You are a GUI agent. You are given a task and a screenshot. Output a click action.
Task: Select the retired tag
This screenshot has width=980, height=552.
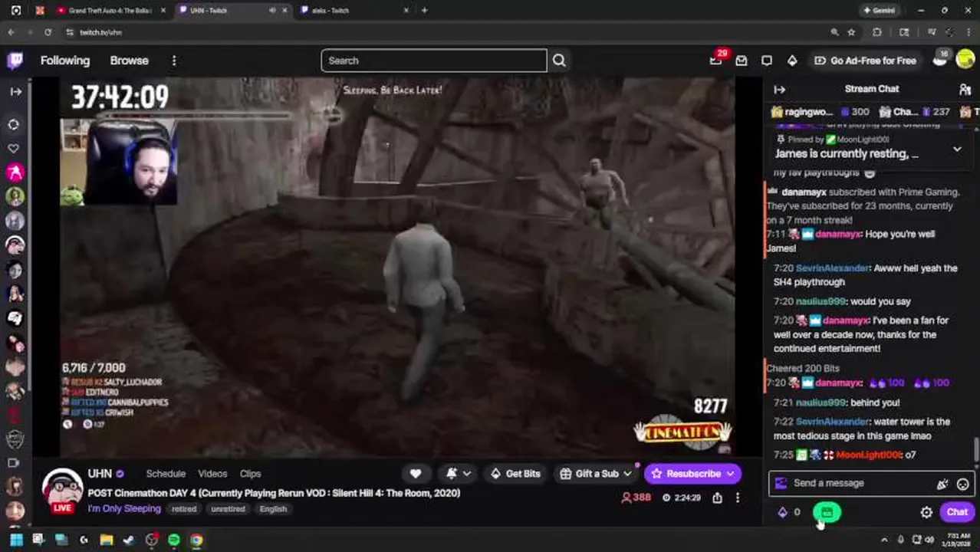coord(184,509)
